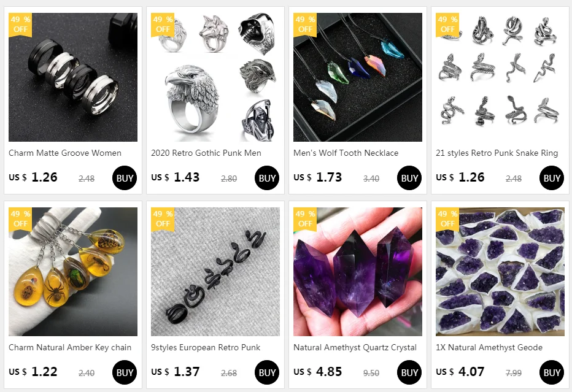Click BUY for 2020 Retro Gothic Punk Men

click(267, 178)
